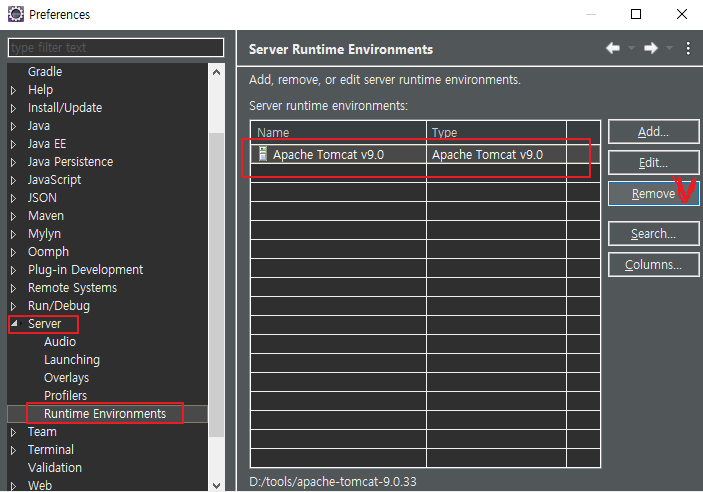Click the Name column header

[x=338, y=132]
